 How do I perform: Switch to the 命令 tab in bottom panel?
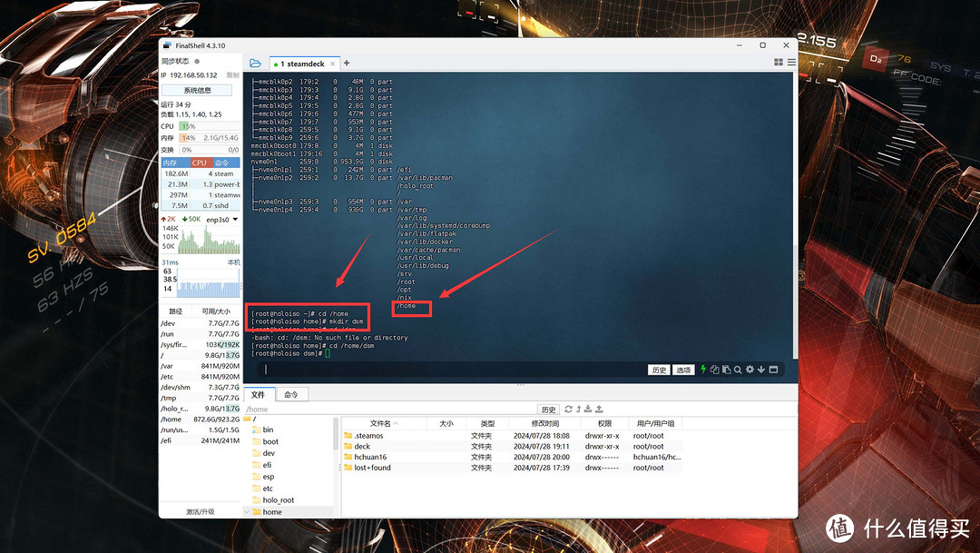pos(291,395)
